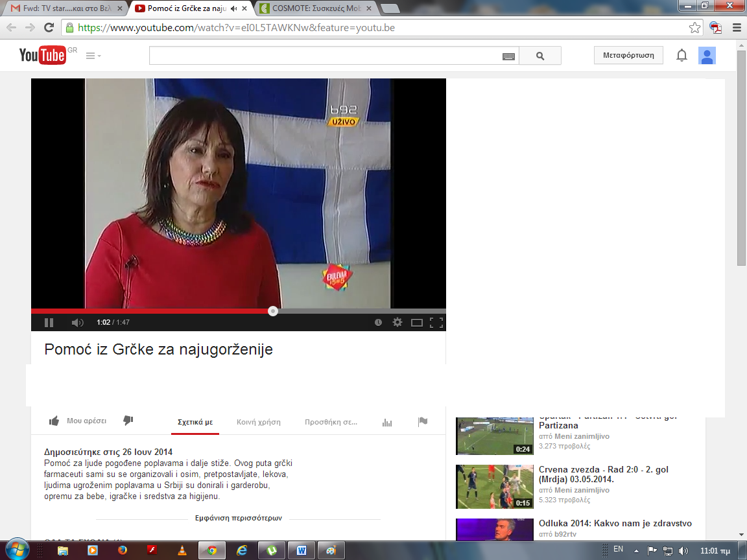Show hidden tray icons arrow

click(636, 552)
